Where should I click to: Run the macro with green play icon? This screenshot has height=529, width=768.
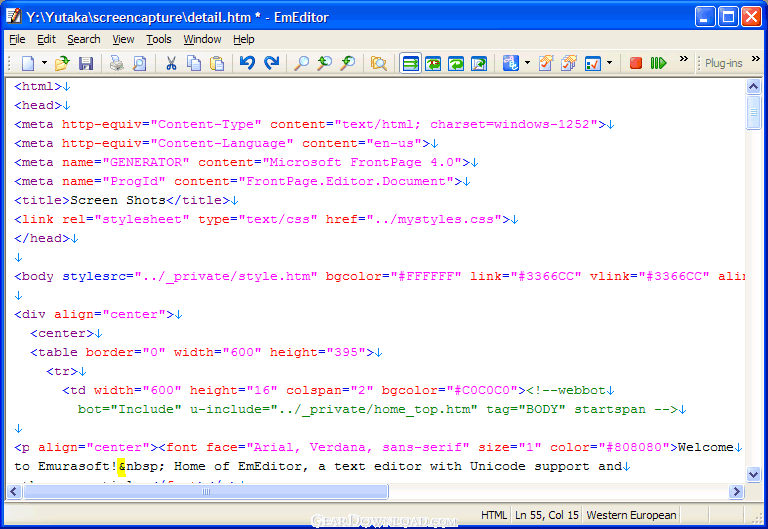659,63
